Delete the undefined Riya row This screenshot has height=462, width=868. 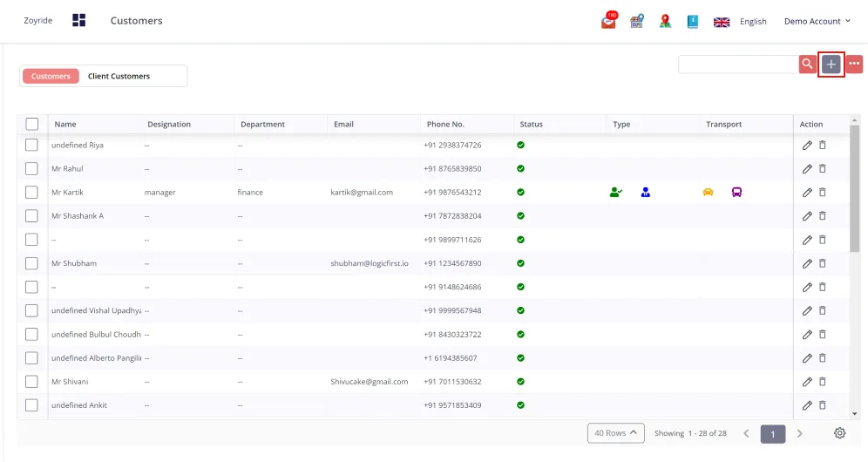(x=823, y=145)
